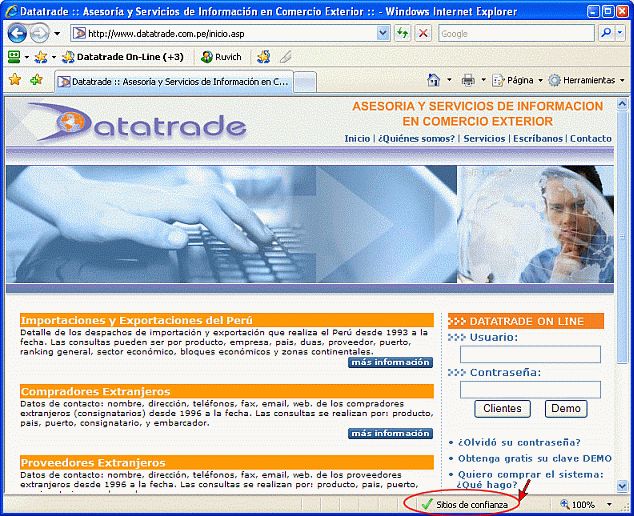Image resolution: width=634 pixels, height=516 pixels.
Task: Click the Internet Explorer title bar icon
Action: [x=11, y=11]
